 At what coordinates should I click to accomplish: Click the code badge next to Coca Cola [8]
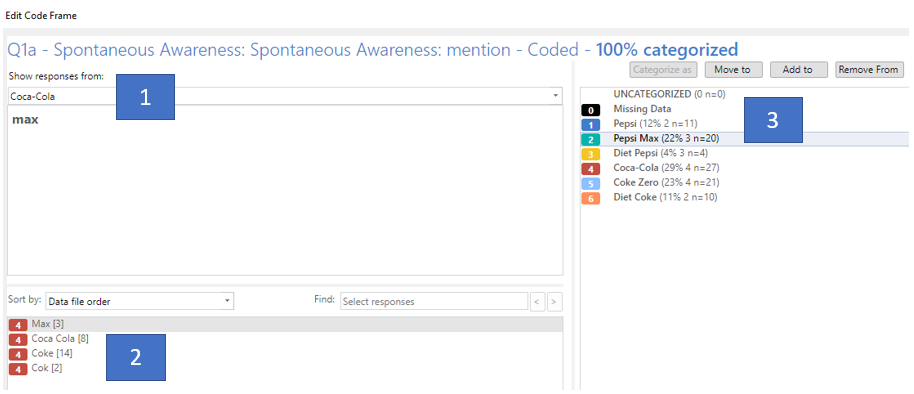18,339
